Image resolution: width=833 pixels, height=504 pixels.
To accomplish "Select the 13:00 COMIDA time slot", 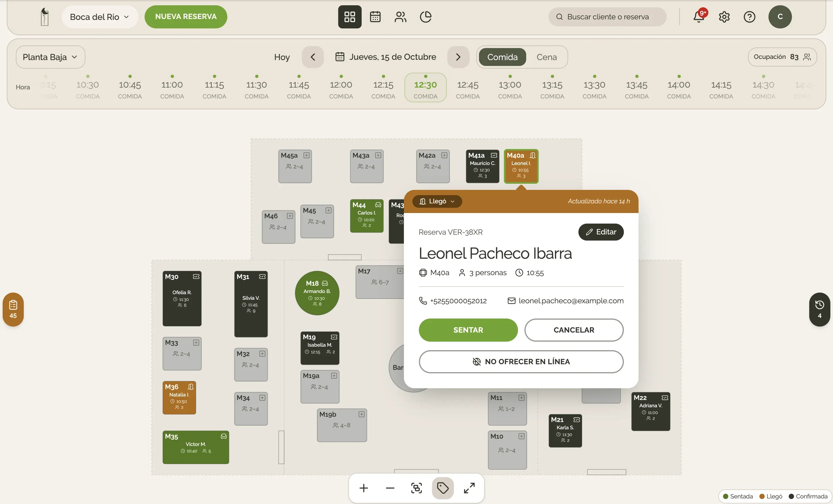I will click(510, 88).
